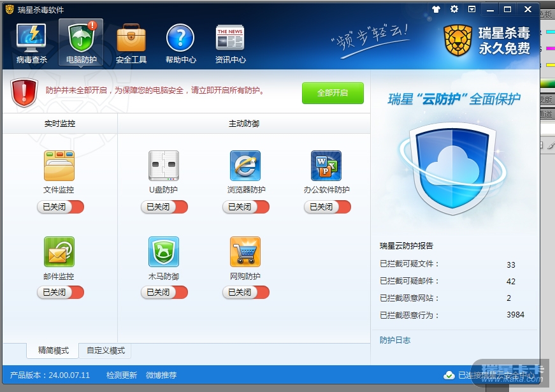Click the 产品版本 24.00.07.11 text
Image resolution: width=555 pixels, height=392 pixels.
(50, 375)
